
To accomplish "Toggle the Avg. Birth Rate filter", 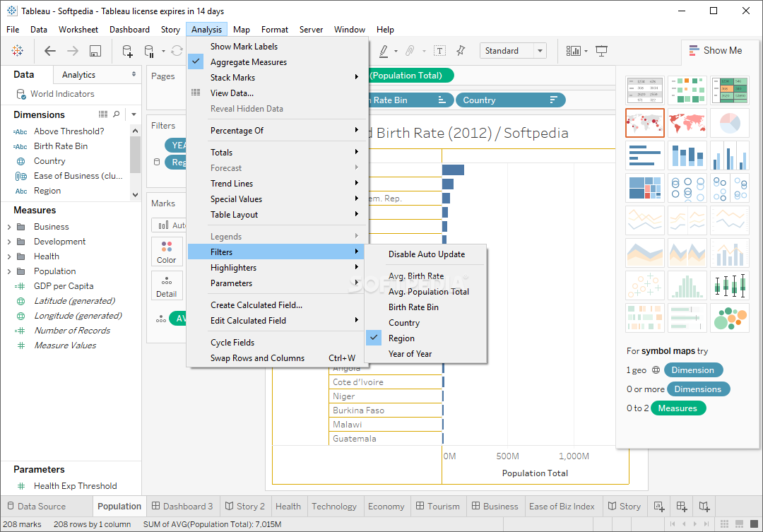I will coord(426,276).
